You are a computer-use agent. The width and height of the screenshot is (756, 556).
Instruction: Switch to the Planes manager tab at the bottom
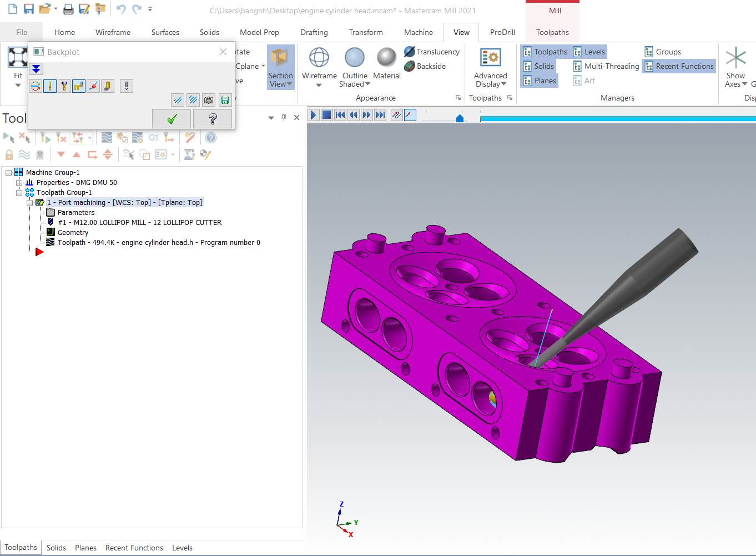(x=85, y=548)
